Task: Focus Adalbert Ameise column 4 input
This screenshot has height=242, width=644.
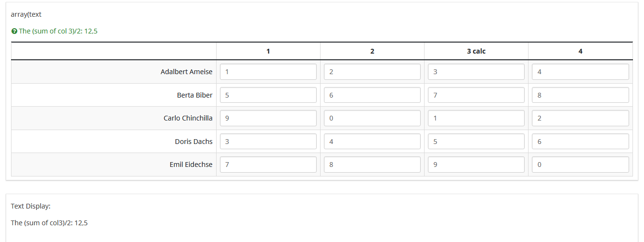Action: (580, 72)
